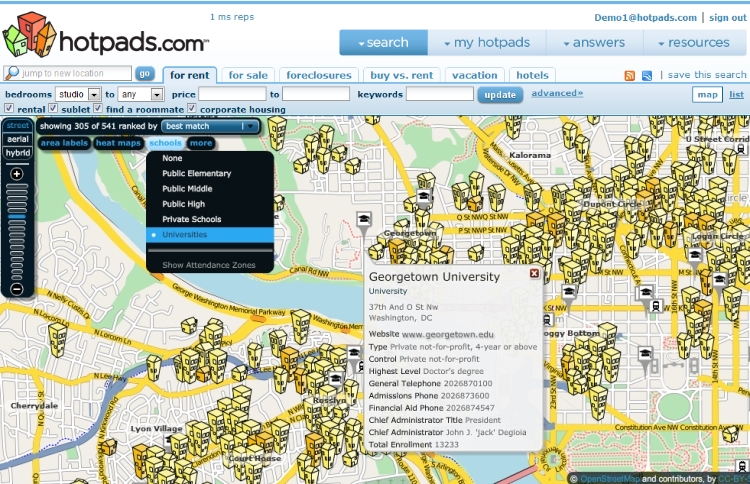Switch map to hybrid view mode
The width and height of the screenshot is (750, 484).
(x=18, y=153)
